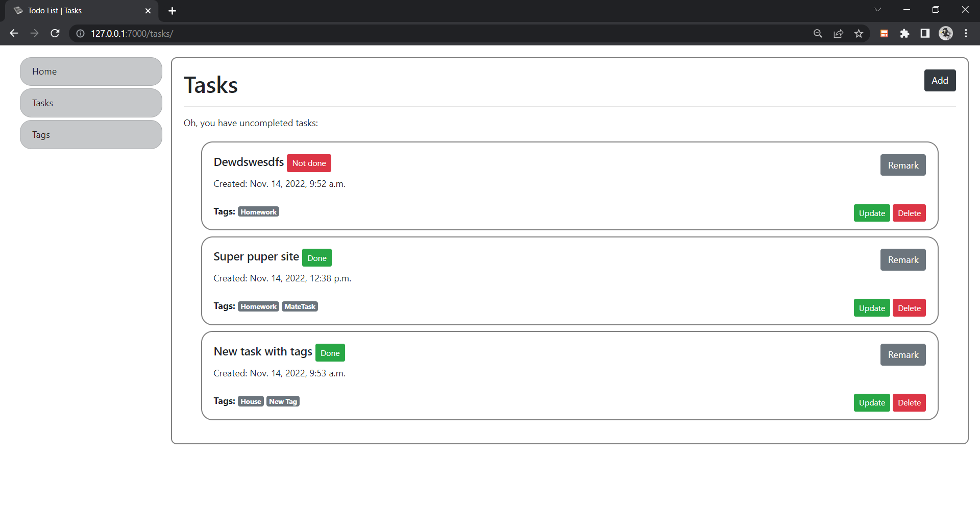Image resolution: width=980 pixels, height=526 pixels.
Task: Open the browser extensions puzzle icon
Action: pyautogui.click(x=905, y=33)
